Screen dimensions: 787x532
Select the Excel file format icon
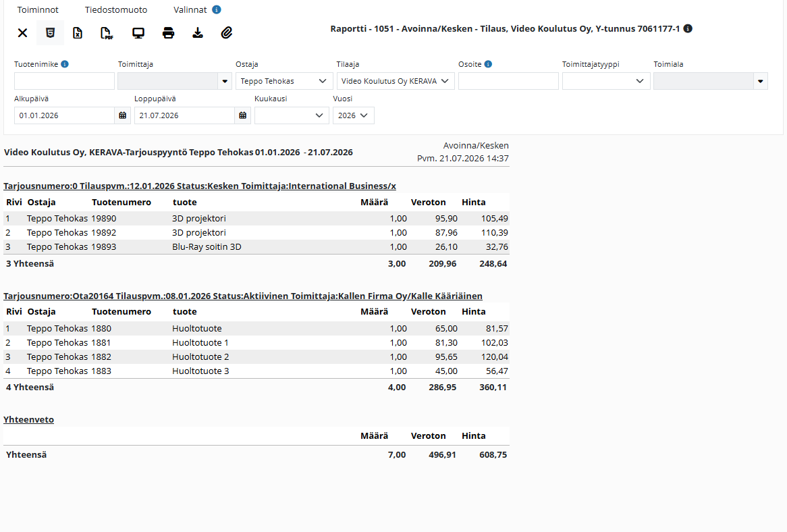point(78,33)
